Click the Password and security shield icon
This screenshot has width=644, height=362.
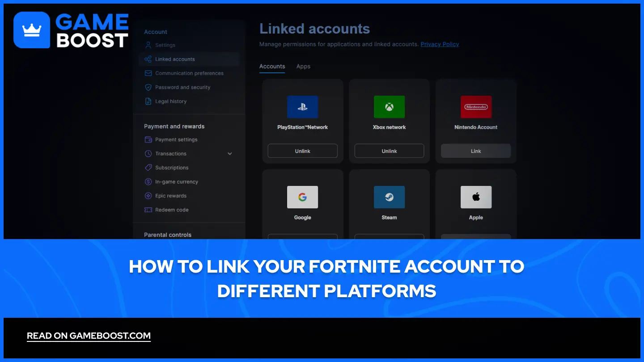point(148,87)
